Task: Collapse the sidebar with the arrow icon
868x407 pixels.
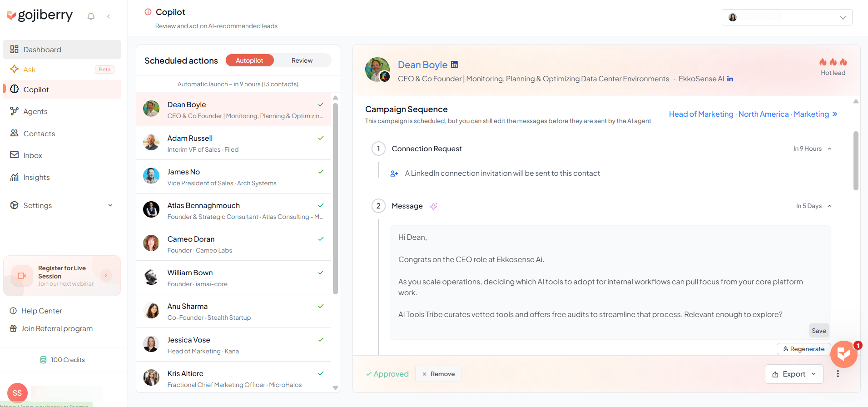Action: click(x=109, y=16)
